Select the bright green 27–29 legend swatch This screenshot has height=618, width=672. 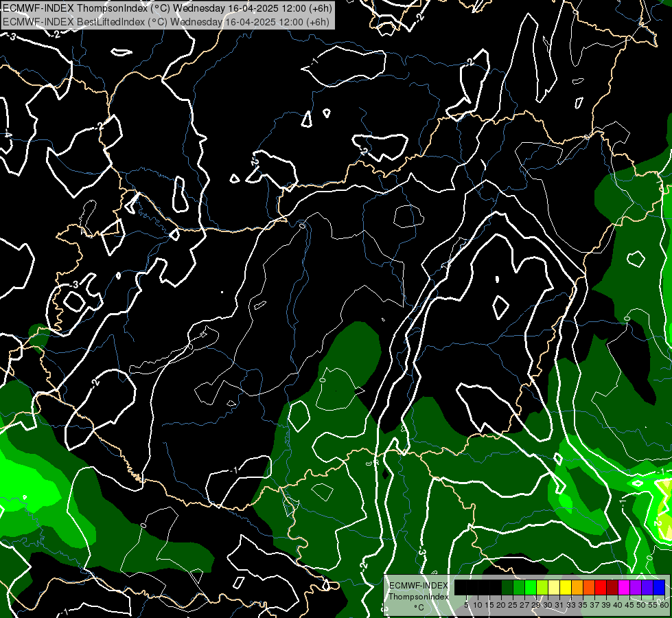coord(531,588)
